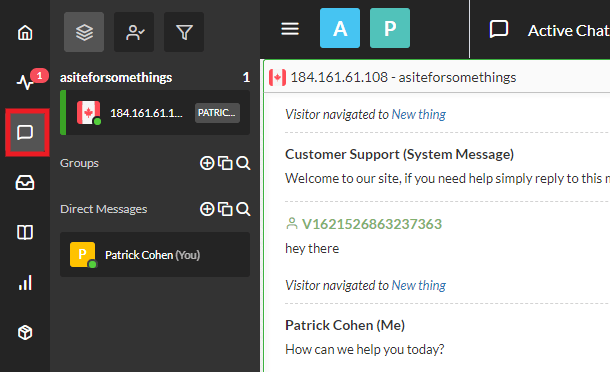Click the Groups section label
Image resolution: width=610 pixels, height=372 pixels.
(79, 163)
